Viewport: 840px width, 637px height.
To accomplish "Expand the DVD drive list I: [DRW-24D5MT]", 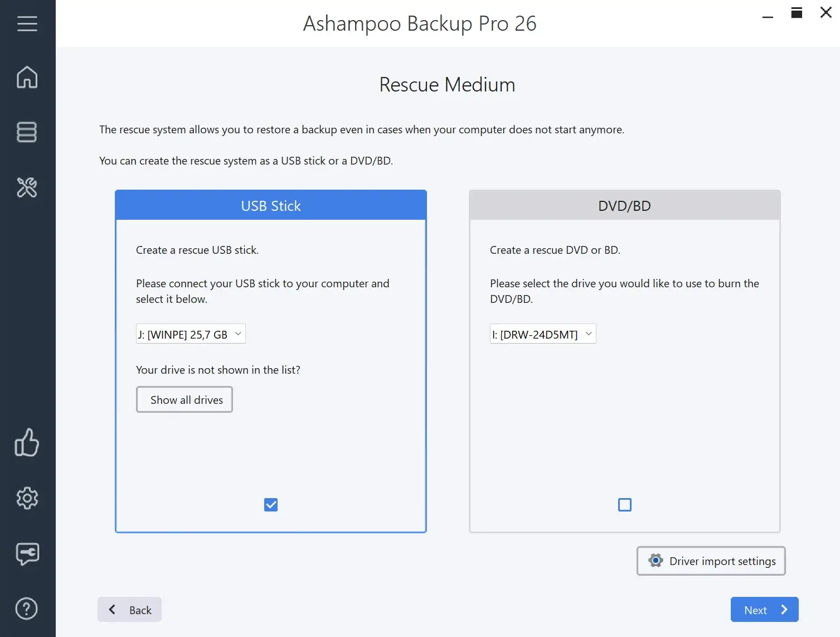I will [x=542, y=334].
